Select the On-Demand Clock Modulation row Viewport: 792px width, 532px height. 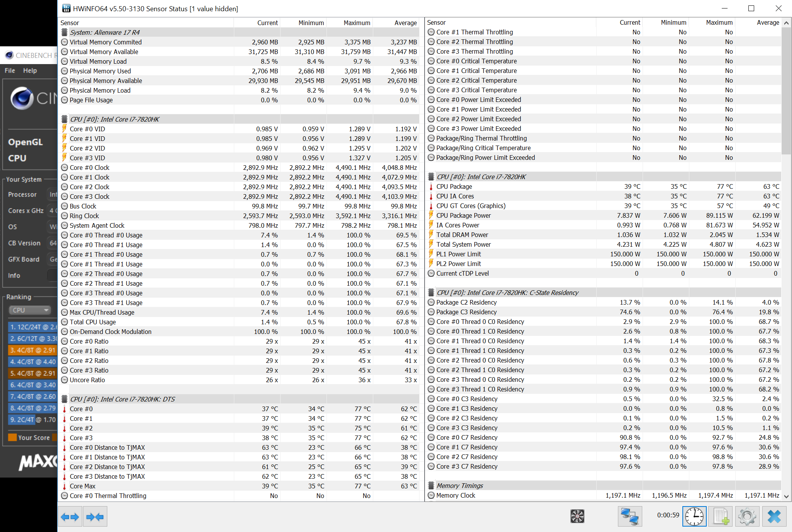(x=239, y=332)
